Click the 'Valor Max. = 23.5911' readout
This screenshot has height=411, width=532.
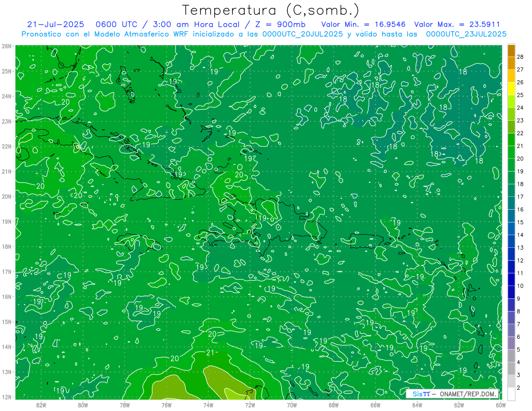click(457, 24)
